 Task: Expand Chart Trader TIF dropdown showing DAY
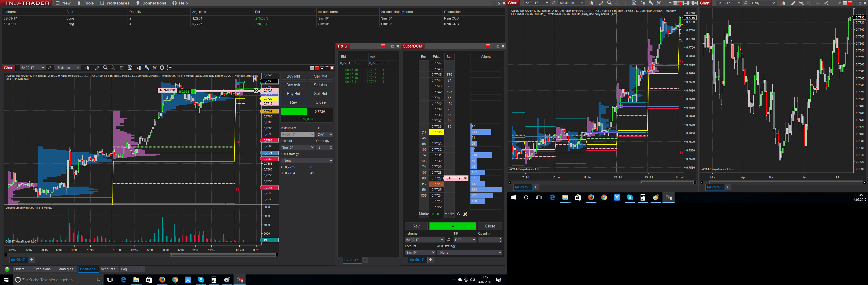325,135
